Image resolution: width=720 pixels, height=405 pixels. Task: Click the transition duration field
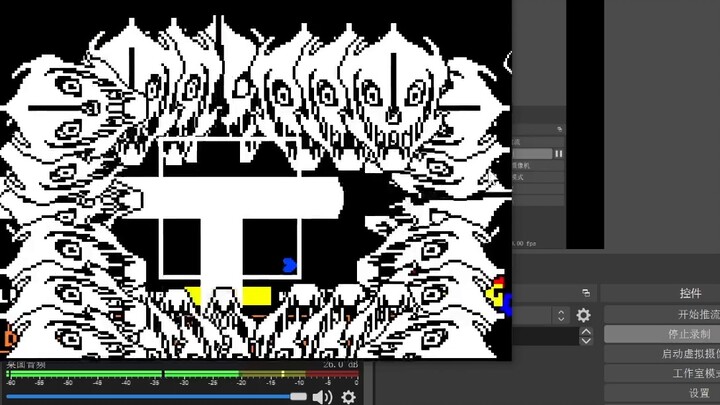(x=546, y=336)
